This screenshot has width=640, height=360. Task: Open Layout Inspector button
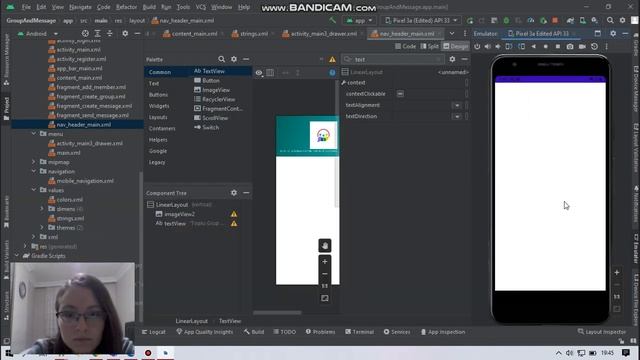pyautogui.click(x=602, y=332)
